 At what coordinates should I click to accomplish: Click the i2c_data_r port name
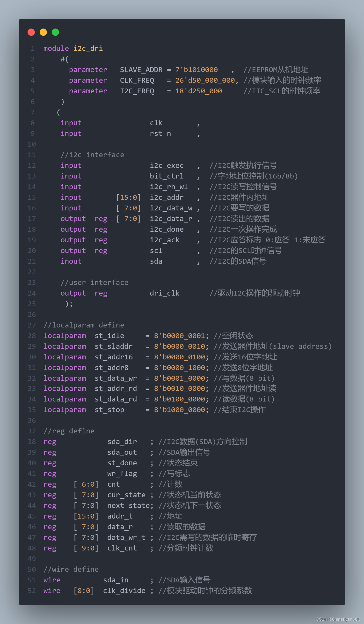click(x=171, y=219)
